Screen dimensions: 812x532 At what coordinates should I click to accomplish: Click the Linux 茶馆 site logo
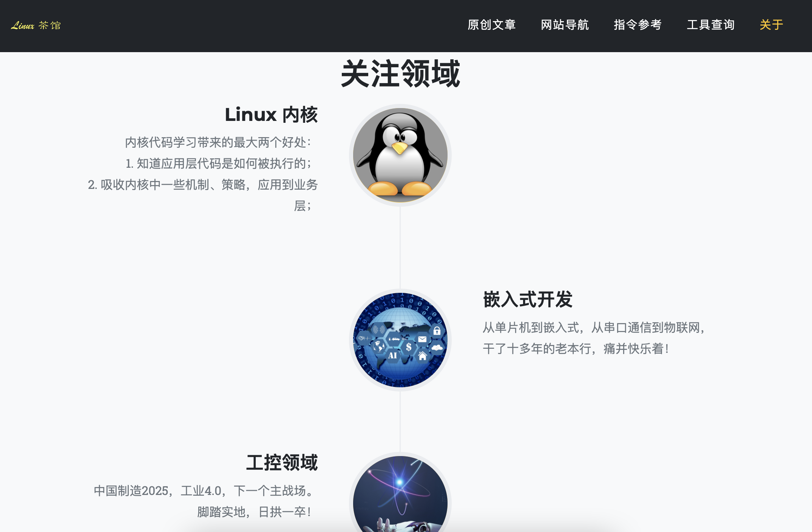pos(36,25)
